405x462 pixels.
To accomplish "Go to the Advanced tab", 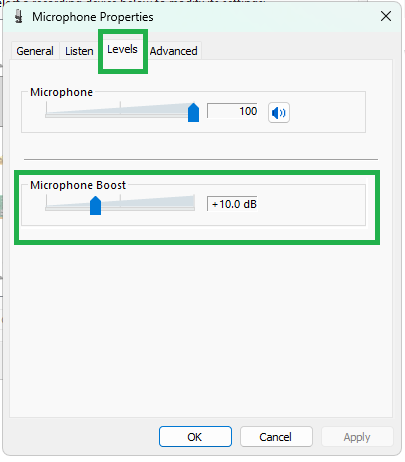I will tap(173, 51).
